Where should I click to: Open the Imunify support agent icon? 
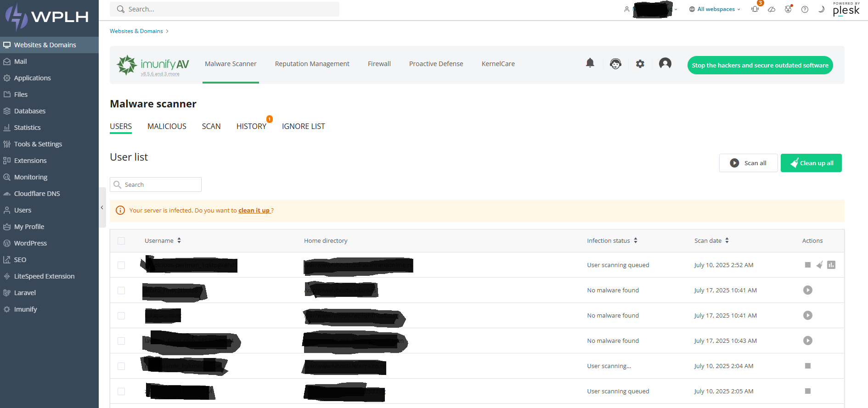tap(615, 64)
